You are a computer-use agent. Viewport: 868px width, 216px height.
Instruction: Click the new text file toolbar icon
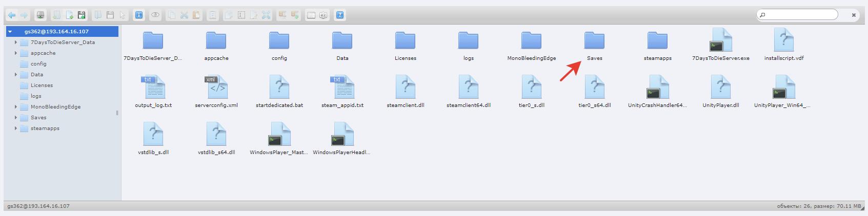click(x=69, y=15)
